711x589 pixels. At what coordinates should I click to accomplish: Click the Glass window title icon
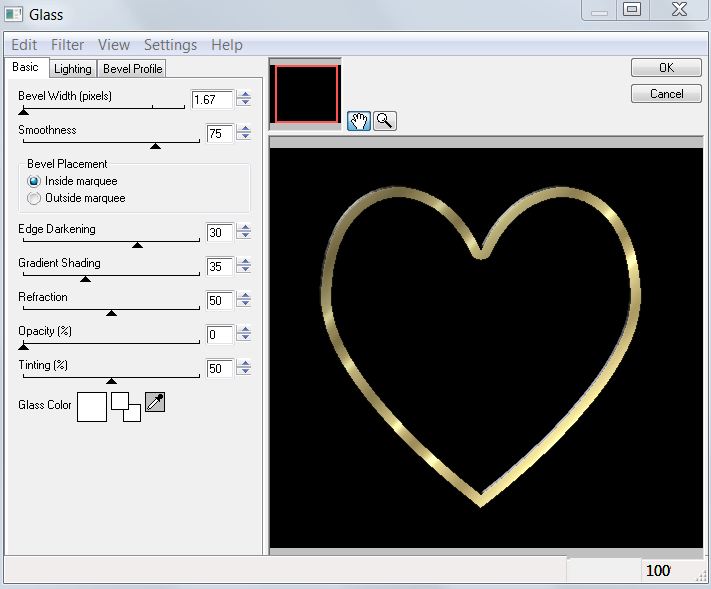click(x=12, y=13)
